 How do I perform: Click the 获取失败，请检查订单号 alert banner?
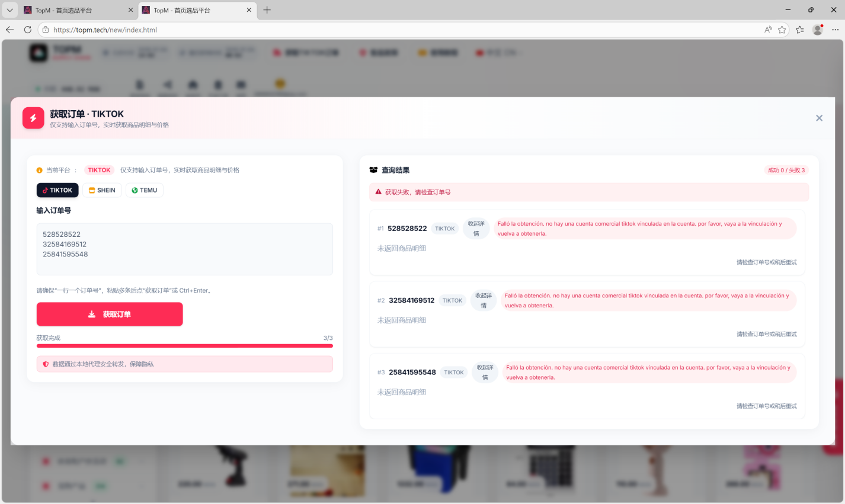[589, 192]
